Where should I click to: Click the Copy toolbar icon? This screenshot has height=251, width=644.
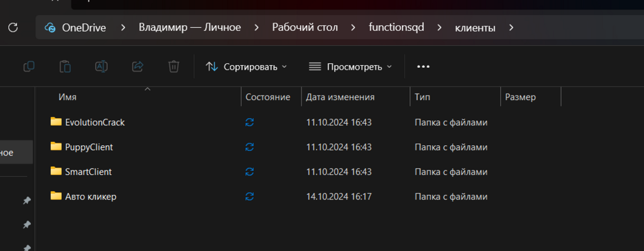29,66
